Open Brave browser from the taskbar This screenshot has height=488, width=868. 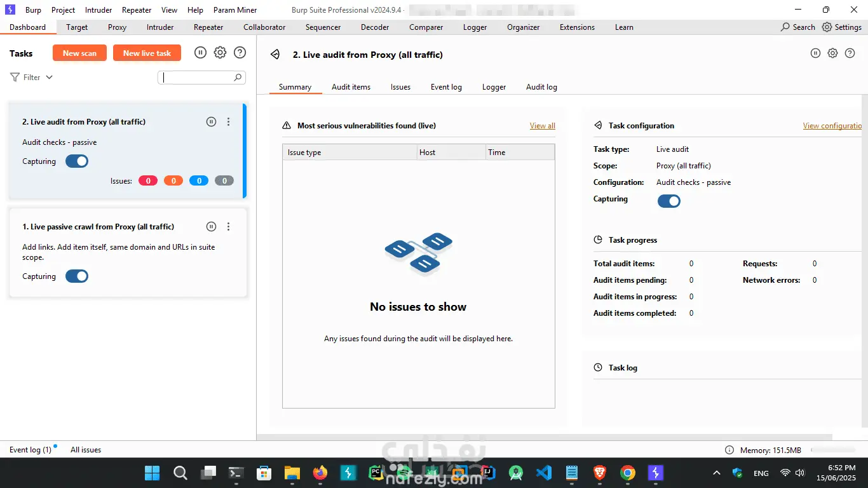599,473
